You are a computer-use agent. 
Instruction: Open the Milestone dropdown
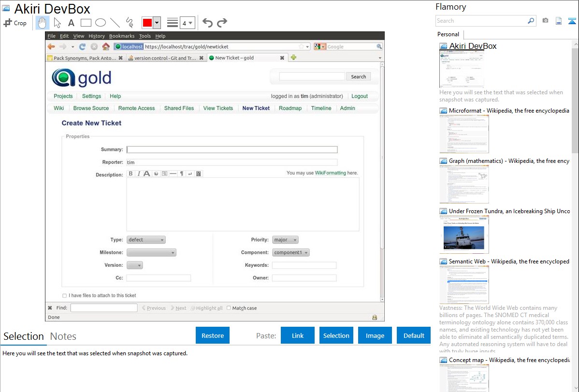pos(151,252)
